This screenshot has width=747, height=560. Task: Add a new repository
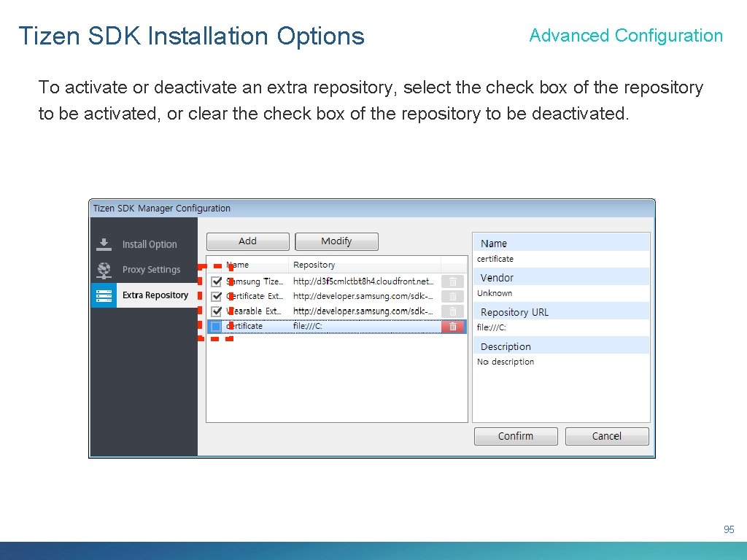pyautogui.click(x=248, y=241)
